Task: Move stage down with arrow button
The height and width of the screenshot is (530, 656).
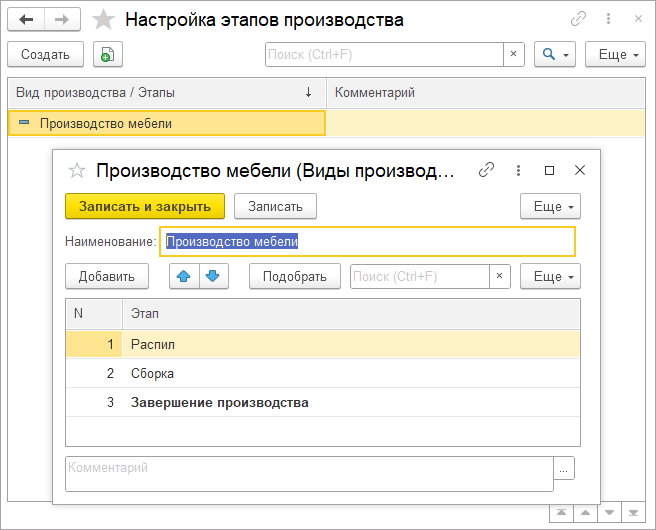Action: click(213, 276)
